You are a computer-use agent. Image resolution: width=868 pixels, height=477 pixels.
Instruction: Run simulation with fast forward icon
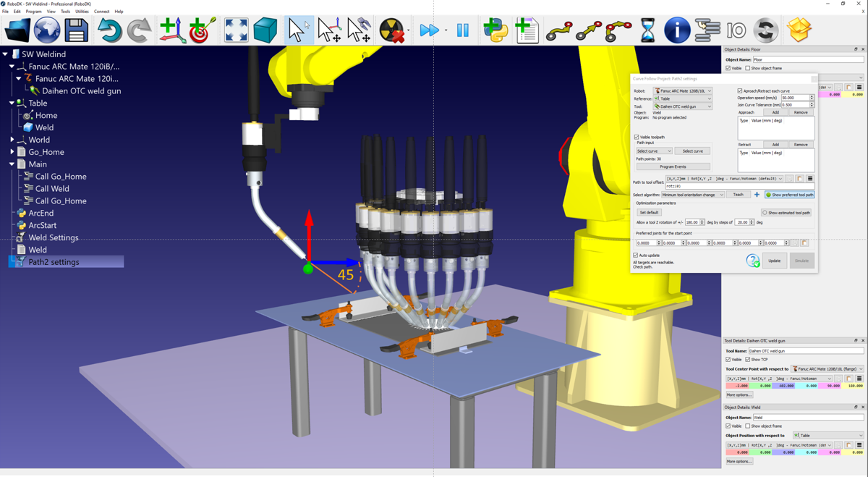click(x=429, y=30)
